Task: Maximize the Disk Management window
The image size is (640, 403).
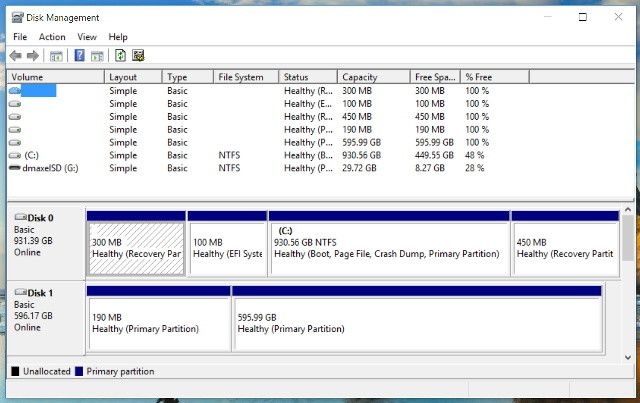Action: 583,17
